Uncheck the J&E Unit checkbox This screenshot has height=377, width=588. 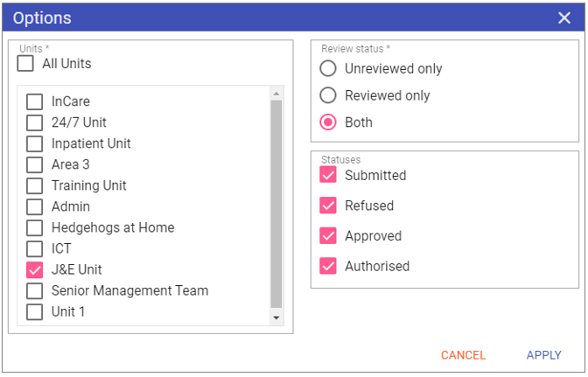point(34,269)
